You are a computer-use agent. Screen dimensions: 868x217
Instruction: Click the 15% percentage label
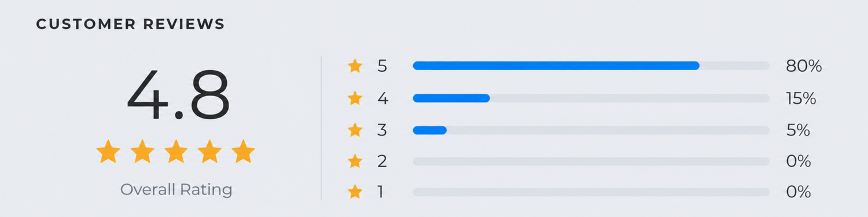[801, 98]
